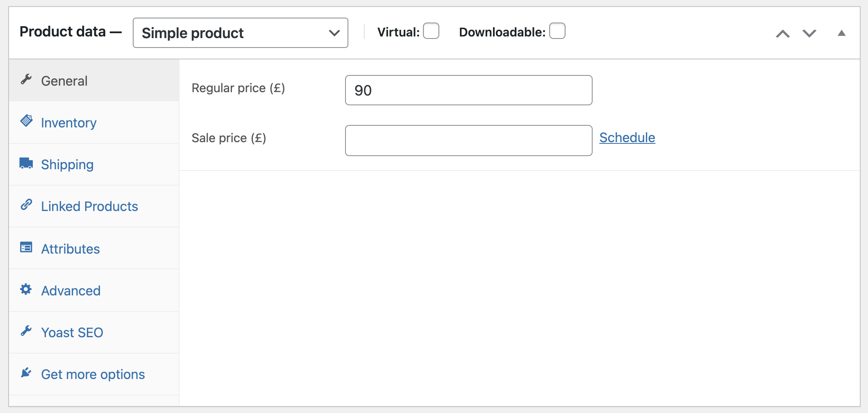Open the Linked Products tab
868x413 pixels.
(89, 206)
